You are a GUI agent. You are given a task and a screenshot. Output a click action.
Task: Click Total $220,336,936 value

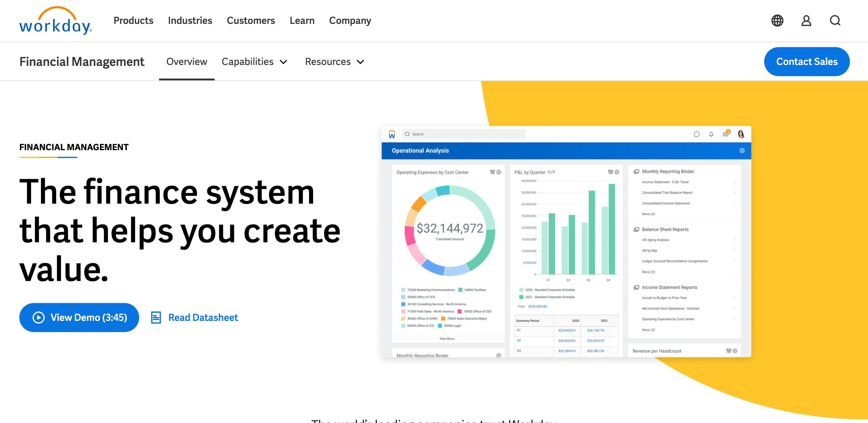[x=538, y=306]
